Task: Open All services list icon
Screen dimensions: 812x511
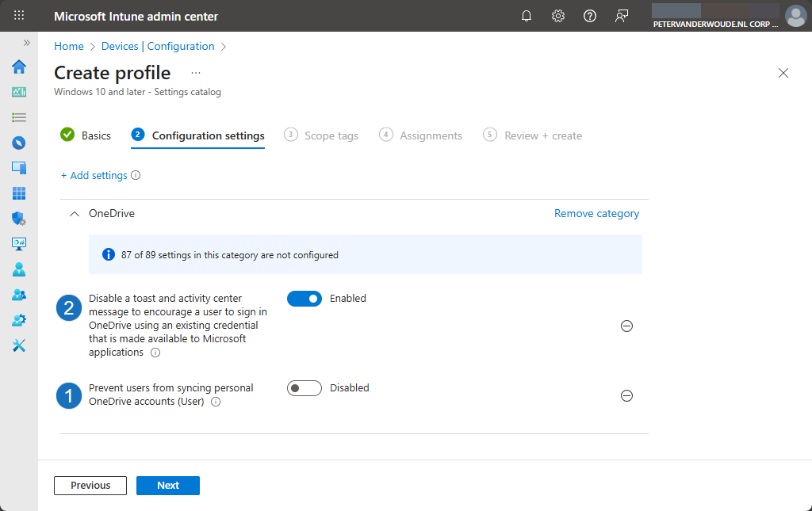Action: pyautogui.click(x=19, y=117)
